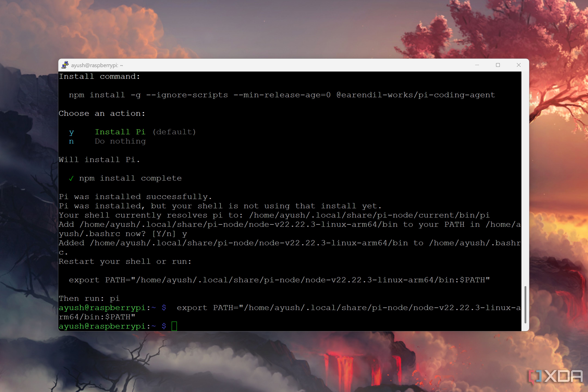
Task: Click the cyan 'y' option key
Action: [71, 132]
